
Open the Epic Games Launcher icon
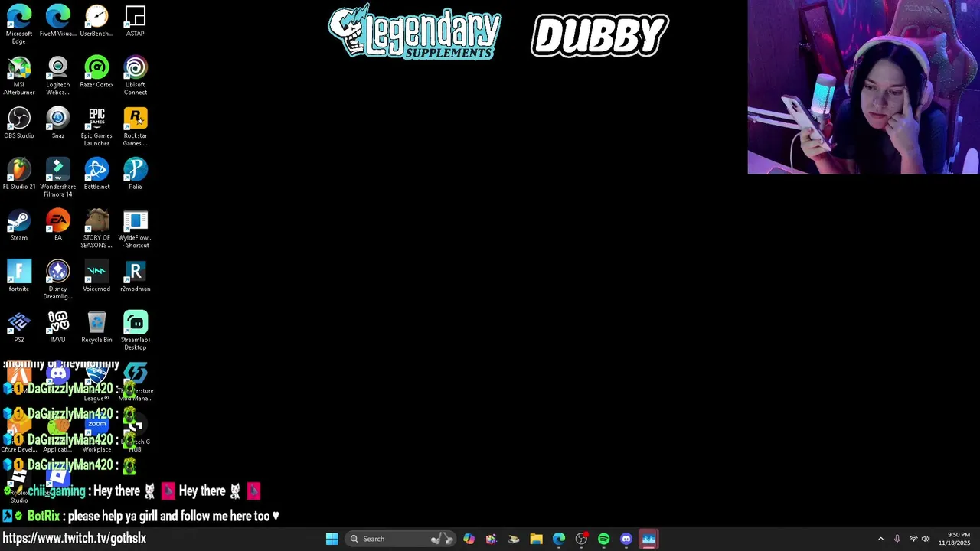click(x=96, y=126)
